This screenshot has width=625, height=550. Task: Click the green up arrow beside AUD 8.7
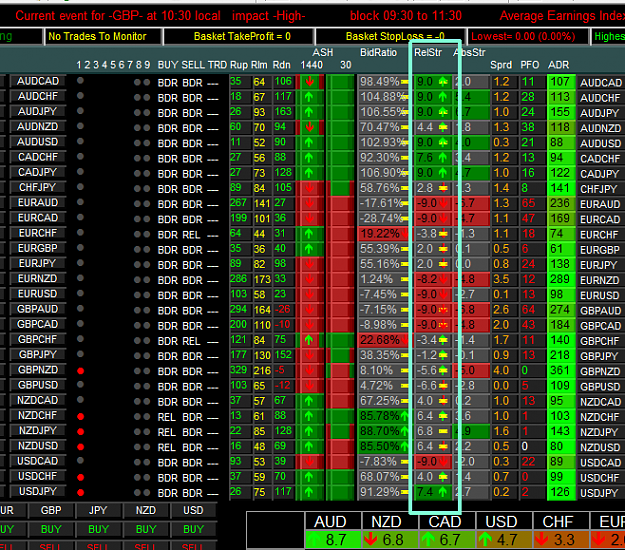tap(314, 540)
